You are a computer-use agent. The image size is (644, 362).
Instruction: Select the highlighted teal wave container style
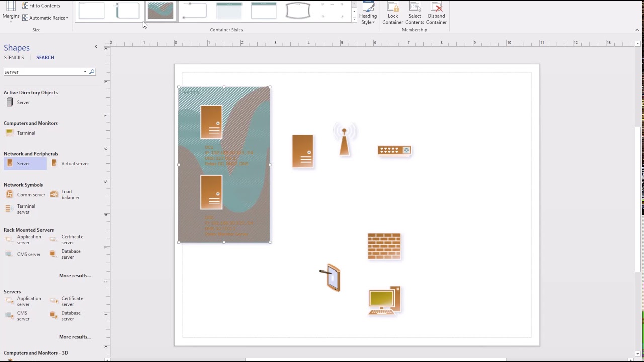pos(160,11)
